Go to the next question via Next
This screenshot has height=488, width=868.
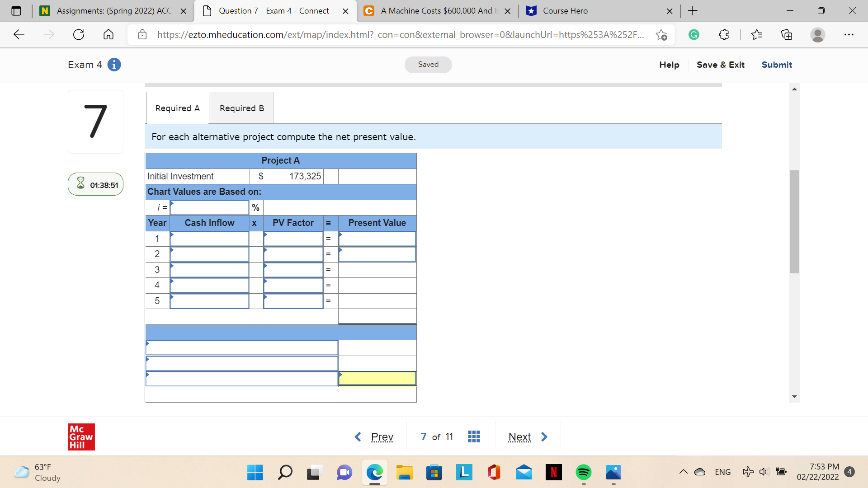click(x=520, y=436)
